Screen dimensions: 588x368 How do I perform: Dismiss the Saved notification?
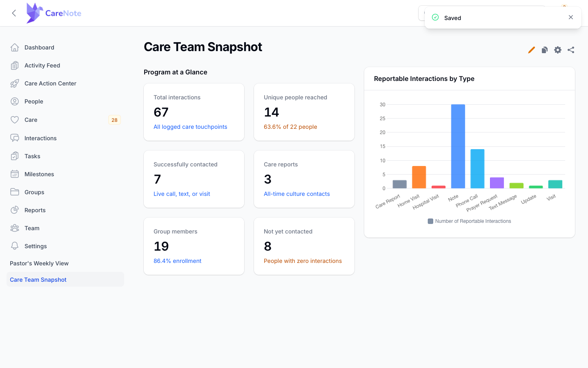[x=571, y=17]
